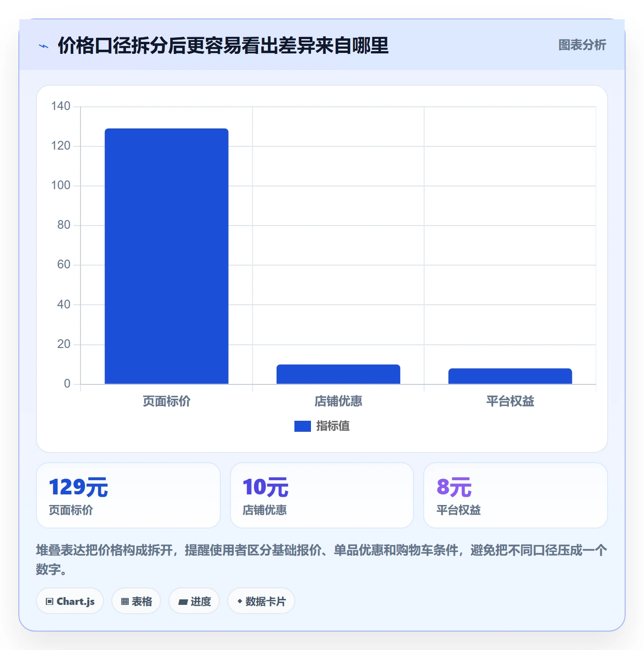Image resolution: width=644 pixels, height=650 pixels.
Task: Click the 表格 tag chip
Action: click(136, 601)
